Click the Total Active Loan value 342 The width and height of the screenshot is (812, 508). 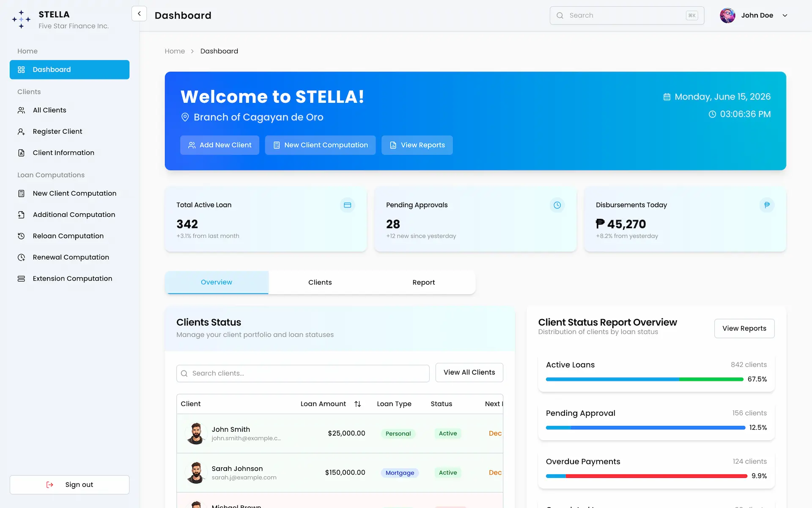pos(187,224)
